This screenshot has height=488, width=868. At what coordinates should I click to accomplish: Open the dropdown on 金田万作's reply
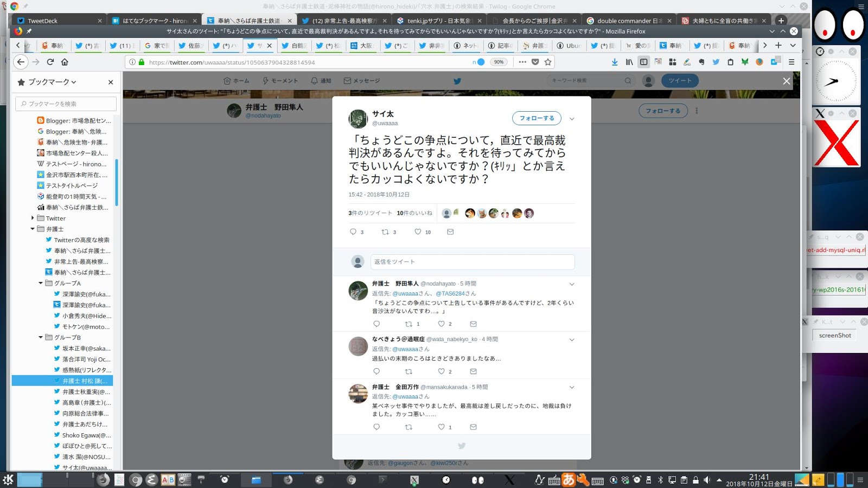[x=572, y=387]
